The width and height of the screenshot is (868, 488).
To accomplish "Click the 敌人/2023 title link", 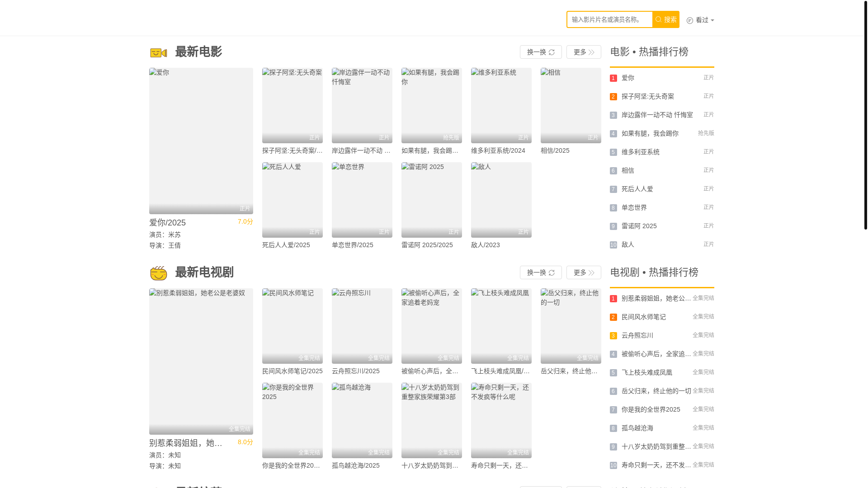I will (486, 245).
